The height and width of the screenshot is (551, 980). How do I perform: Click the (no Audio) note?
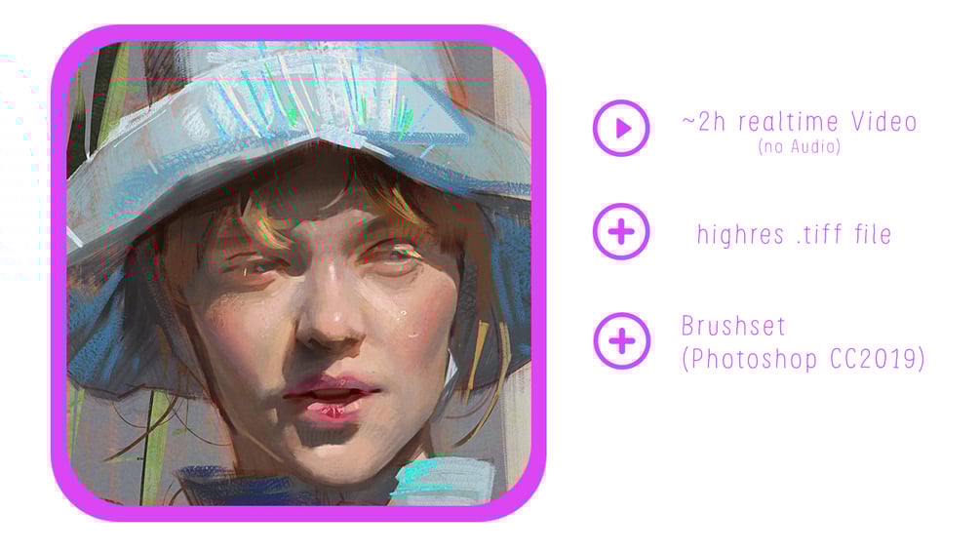[800, 147]
